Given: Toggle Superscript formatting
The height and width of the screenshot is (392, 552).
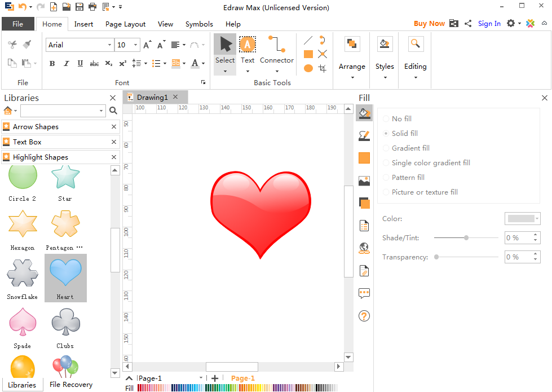Looking at the screenshot, I should click(122, 63).
